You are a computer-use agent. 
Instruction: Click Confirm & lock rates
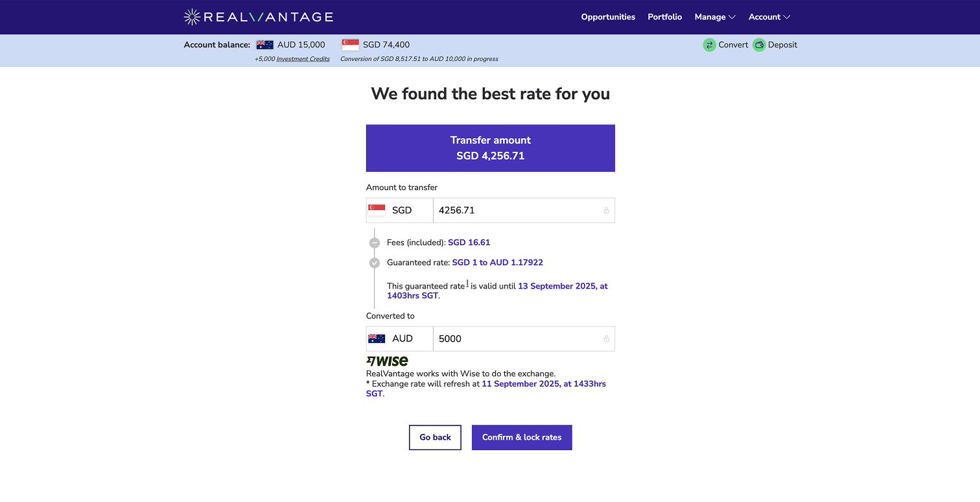pos(522,437)
